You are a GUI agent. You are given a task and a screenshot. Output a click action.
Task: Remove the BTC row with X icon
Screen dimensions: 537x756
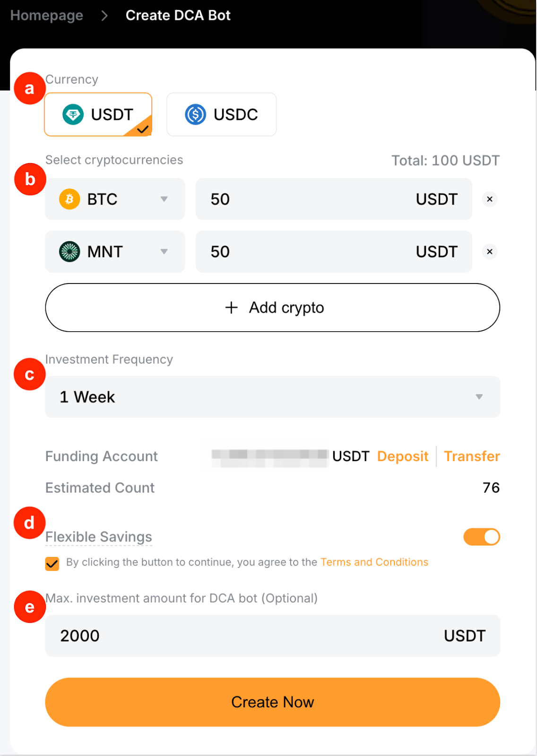[490, 199]
